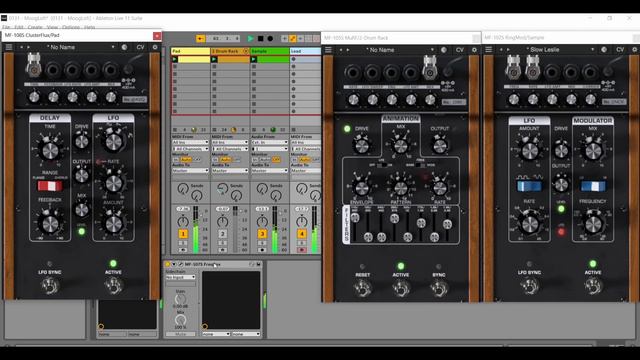The height and width of the screenshot is (360, 640).
Task: Click the Active footswitch in ClusterFlux plugin
Action: (113, 285)
